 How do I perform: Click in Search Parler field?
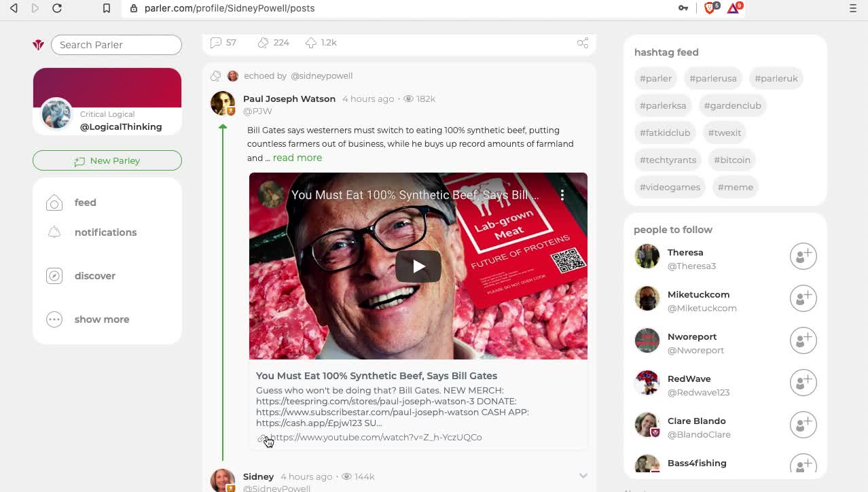click(x=116, y=45)
